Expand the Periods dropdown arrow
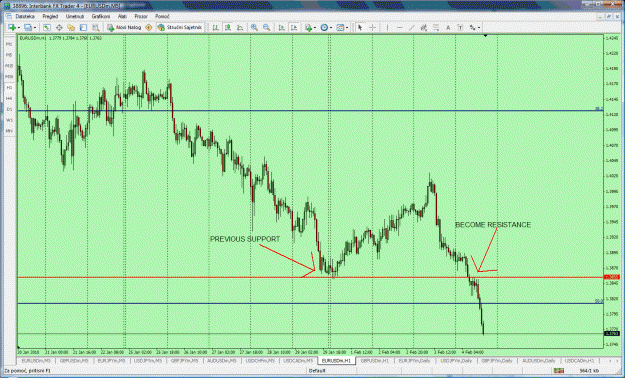This screenshot has height=378, width=625. (331, 28)
